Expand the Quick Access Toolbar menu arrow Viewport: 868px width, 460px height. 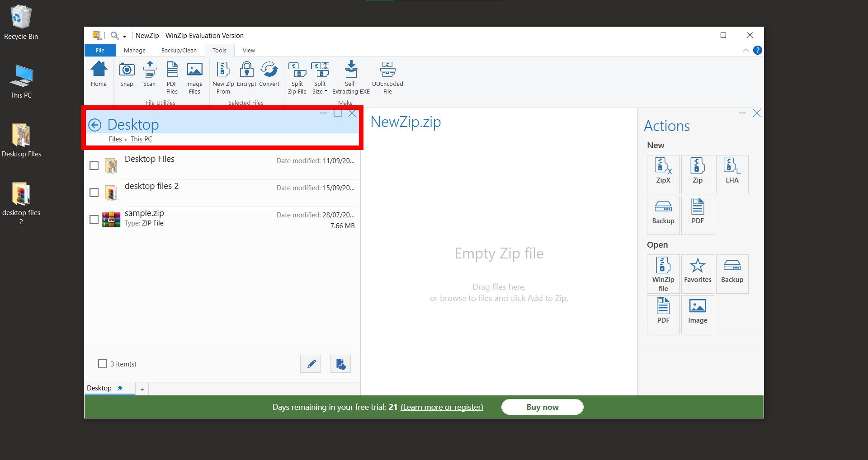click(x=125, y=35)
